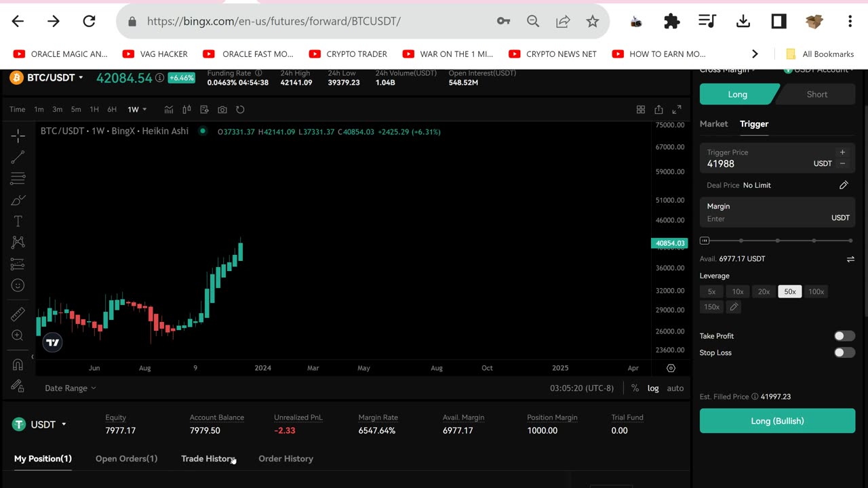Select the brush drawing tool
This screenshot has height=488, width=868.
point(18,200)
